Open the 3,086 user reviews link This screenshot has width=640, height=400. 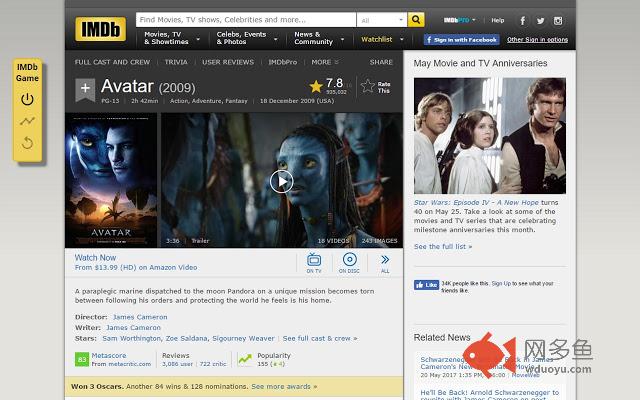click(x=177, y=364)
